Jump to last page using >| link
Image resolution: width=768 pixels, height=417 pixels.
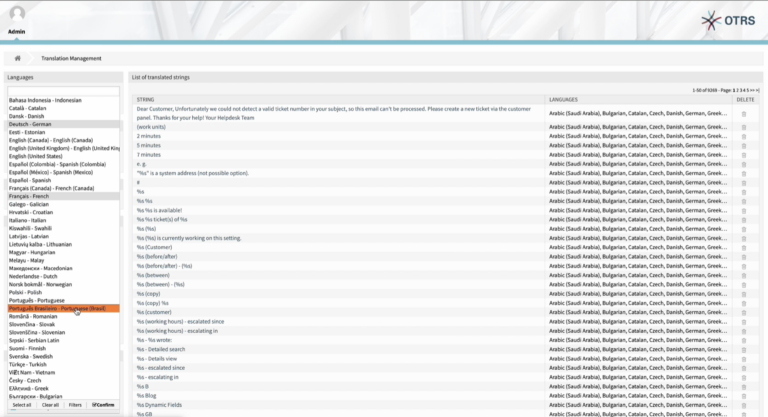757,90
